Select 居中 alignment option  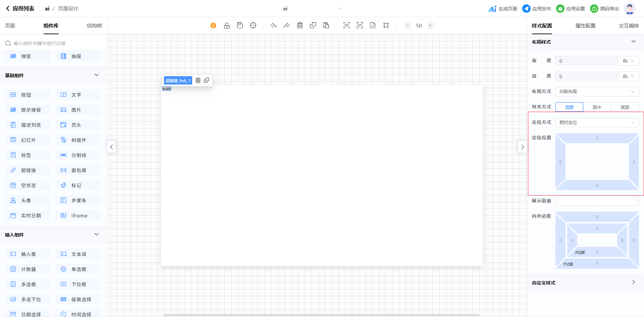point(597,107)
